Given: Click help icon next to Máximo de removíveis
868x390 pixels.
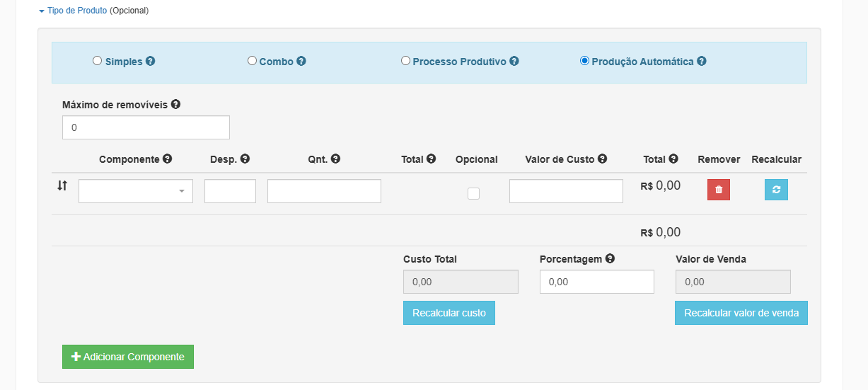Looking at the screenshot, I should (175, 104).
